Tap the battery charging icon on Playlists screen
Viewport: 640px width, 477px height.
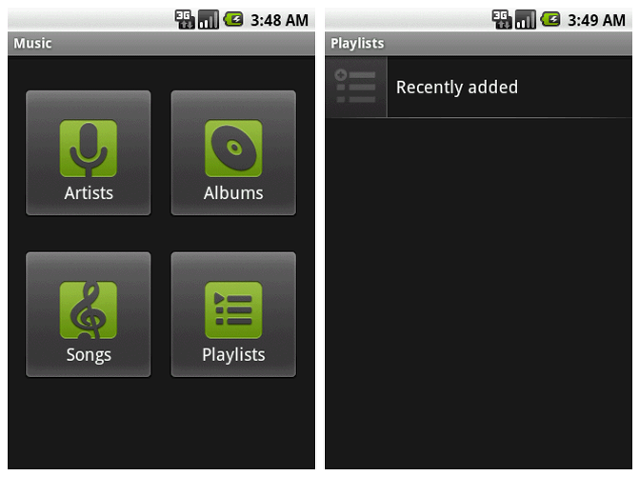point(551,19)
